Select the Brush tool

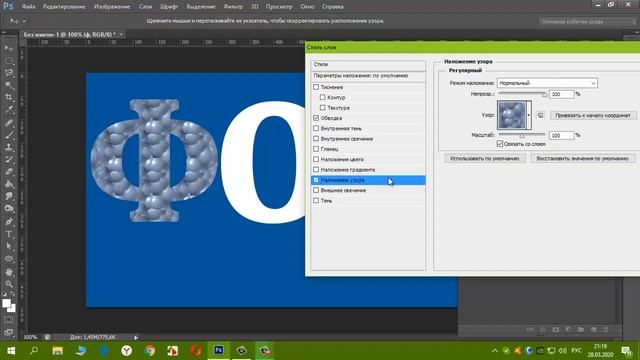[9, 135]
